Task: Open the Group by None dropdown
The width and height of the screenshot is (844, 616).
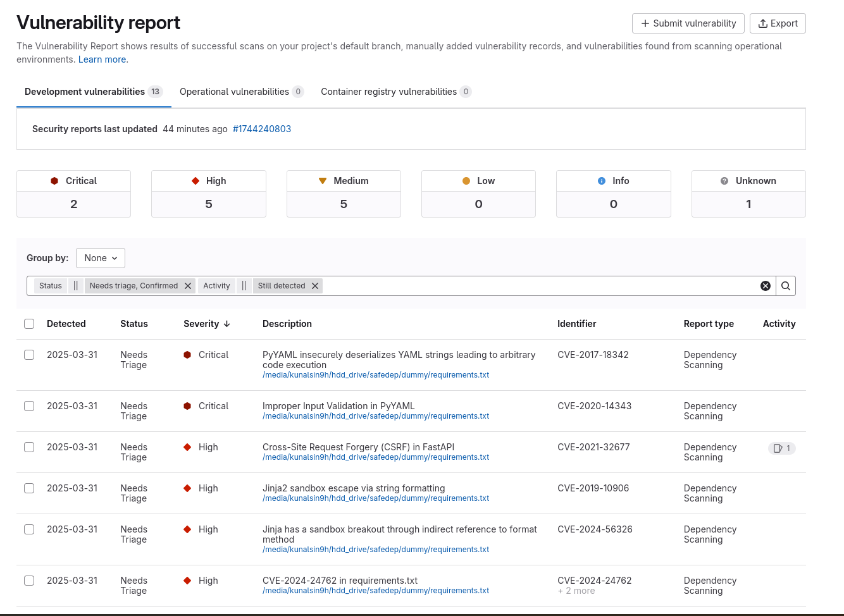Action: click(x=100, y=258)
